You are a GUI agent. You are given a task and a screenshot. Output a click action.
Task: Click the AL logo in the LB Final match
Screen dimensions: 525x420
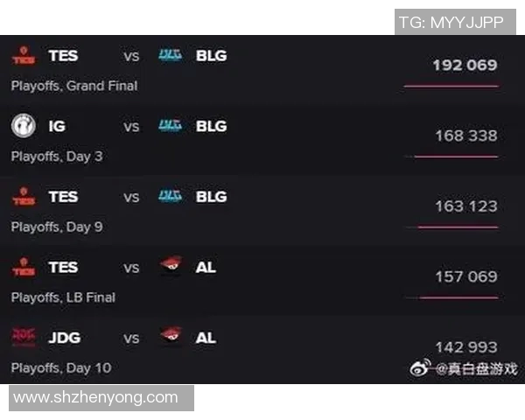pos(171,267)
